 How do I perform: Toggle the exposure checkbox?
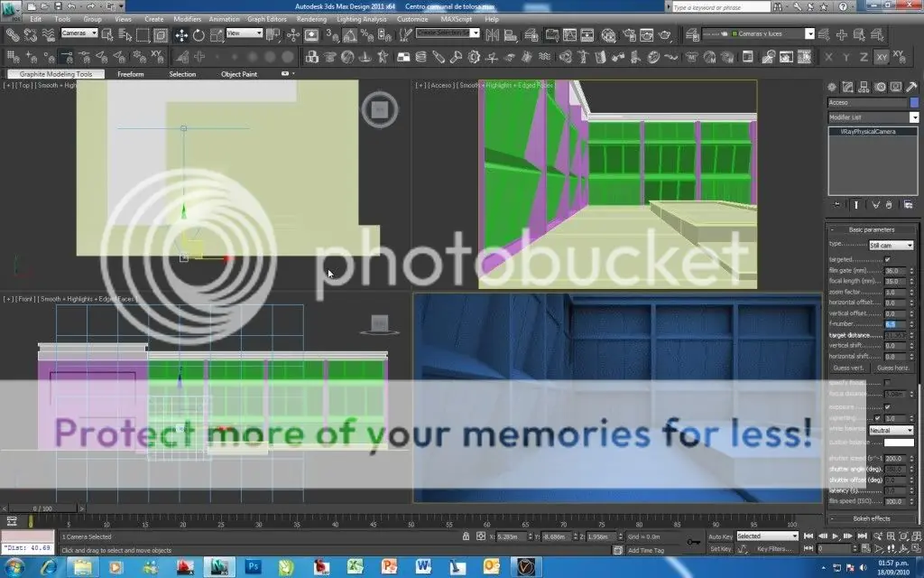(888, 407)
